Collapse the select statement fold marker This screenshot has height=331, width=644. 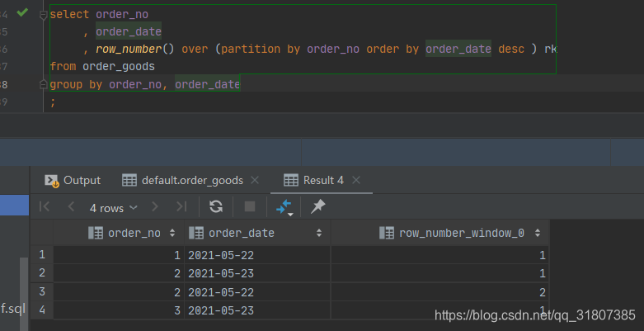43,15
